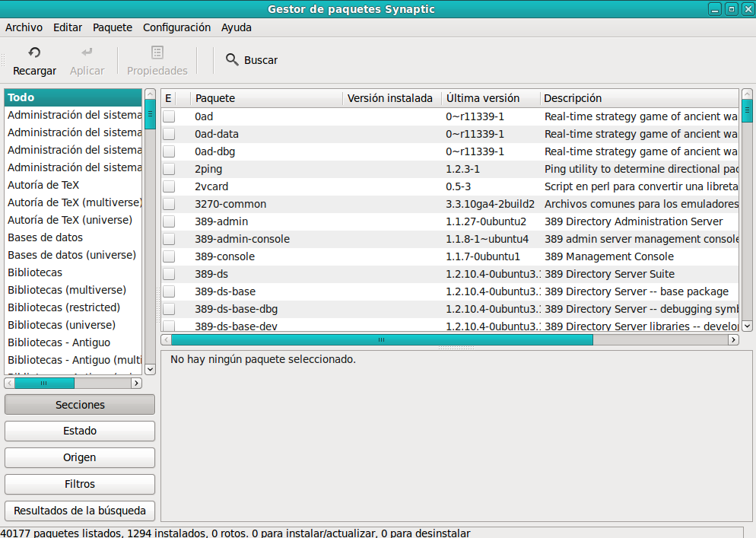Sort by Última versión column header
Viewport: 756px width, 538px height.
tap(491, 98)
